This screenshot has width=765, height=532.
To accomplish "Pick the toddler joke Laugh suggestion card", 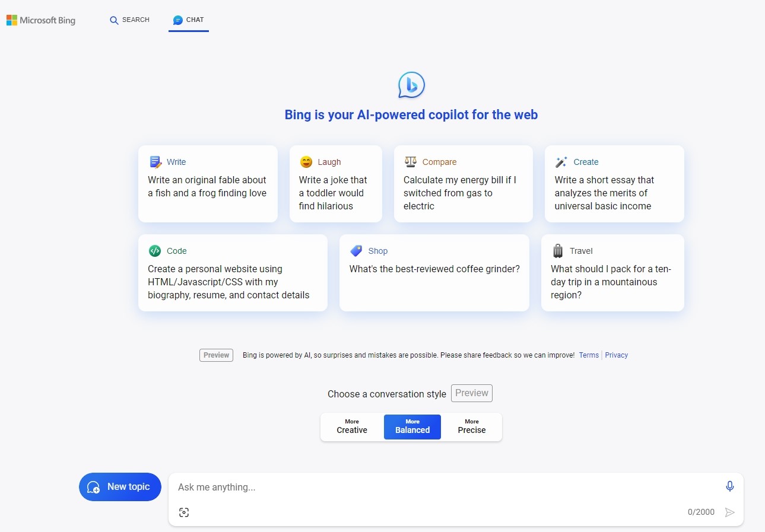I will (x=336, y=184).
